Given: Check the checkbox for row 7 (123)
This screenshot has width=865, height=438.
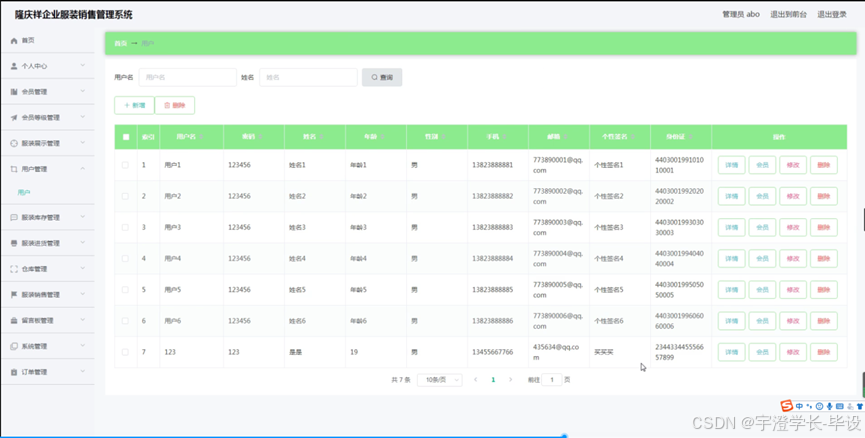Looking at the screenshot, I should pyautogui.click(x=125, y=352).
